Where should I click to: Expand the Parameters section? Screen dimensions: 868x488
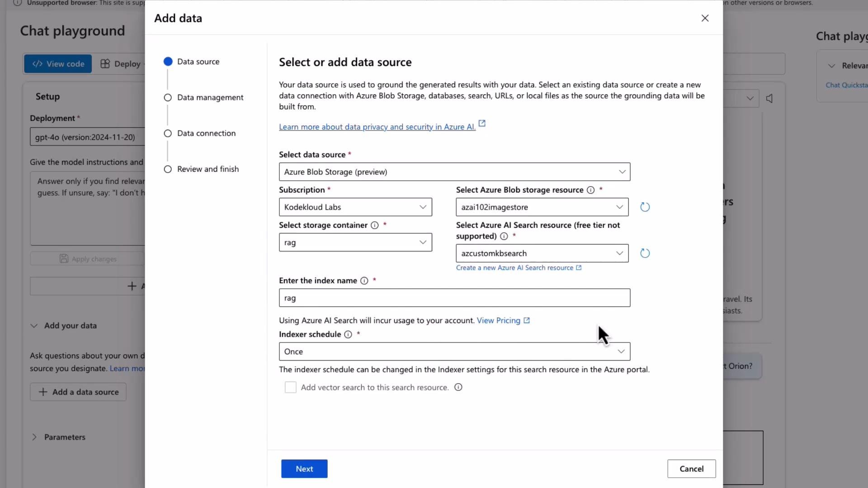click(x=34, y=437)
